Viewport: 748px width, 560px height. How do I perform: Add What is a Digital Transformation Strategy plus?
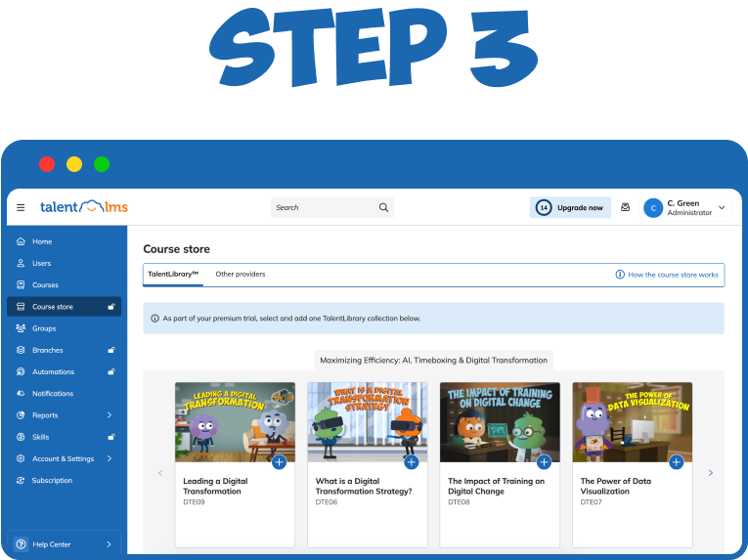coord(412,461)
